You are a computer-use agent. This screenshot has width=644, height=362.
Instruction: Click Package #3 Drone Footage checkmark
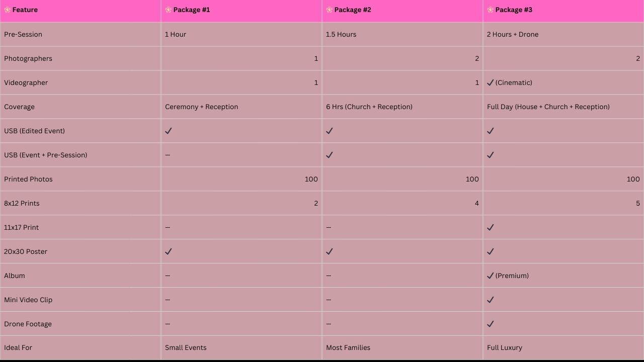tap(491, 324)
